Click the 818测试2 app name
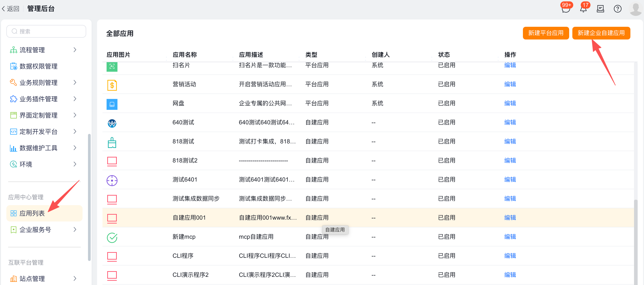Image resolution: width=644 pixels, height=285 pixels. pyautogui.click(x=185, y=160)
